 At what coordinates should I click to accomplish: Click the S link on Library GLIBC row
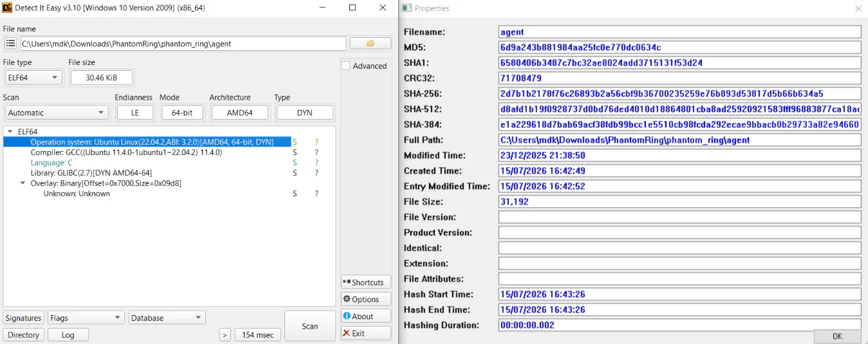point(295,173)
